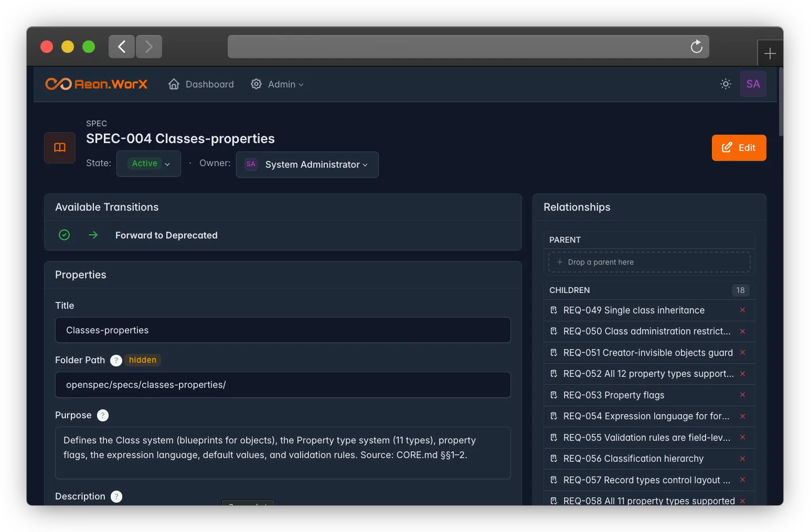Click the Aeon.WorX logo
The height and width of the screenshot is (532, 810).
(97, 84)
